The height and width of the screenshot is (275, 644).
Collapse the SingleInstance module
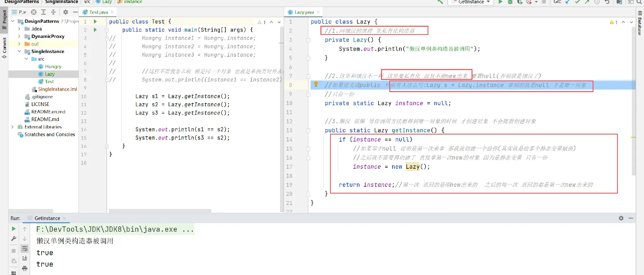(x=19, y=51)
